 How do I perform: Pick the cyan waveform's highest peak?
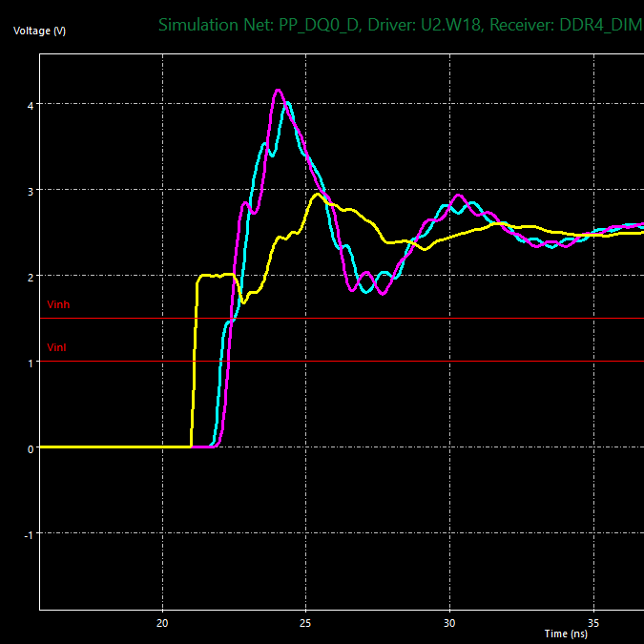click(288, 103)
